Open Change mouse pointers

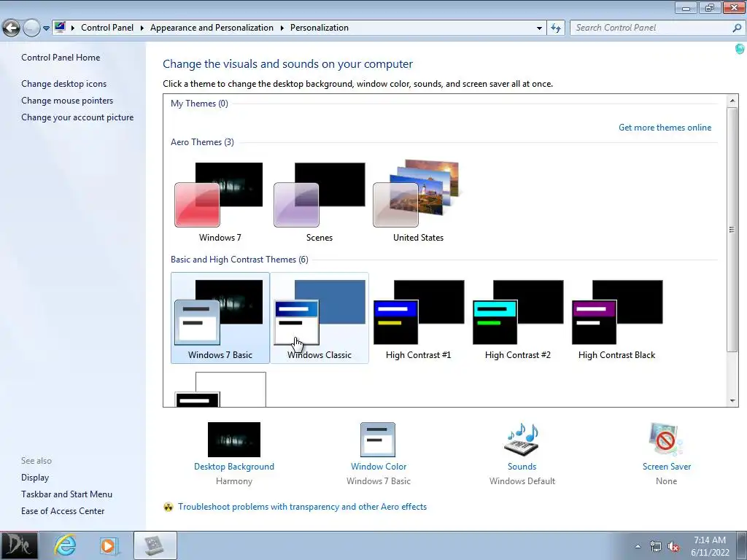(67, 101)
